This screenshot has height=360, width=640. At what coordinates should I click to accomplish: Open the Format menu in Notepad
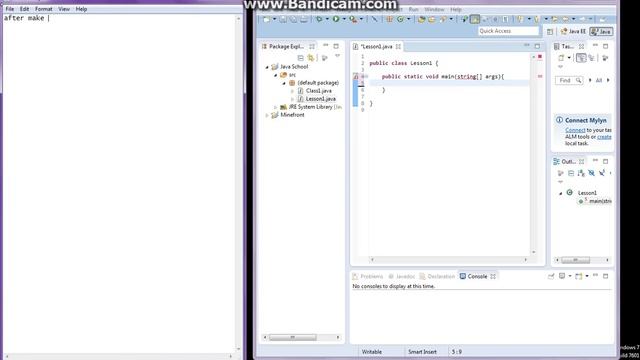click(43, 9)
